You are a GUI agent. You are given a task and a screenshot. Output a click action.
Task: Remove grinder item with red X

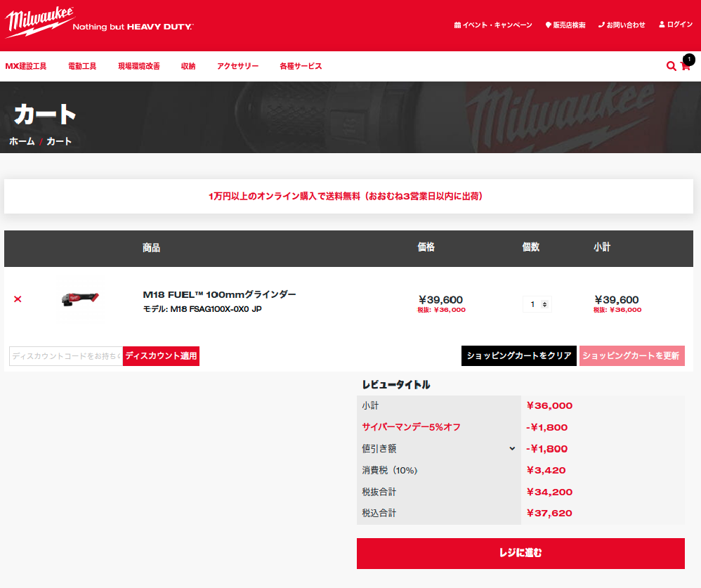click(18, 299)
